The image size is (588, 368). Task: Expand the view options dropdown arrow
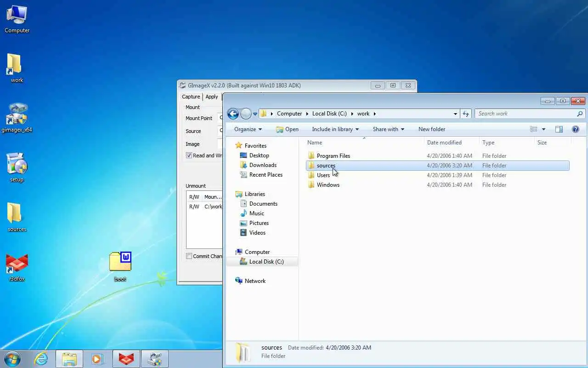pos(543,129)
